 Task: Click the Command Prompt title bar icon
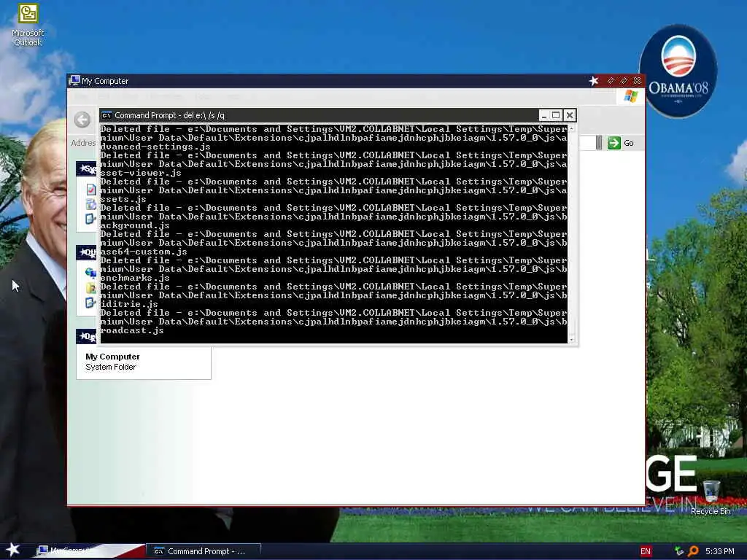[x=107, y=115]
